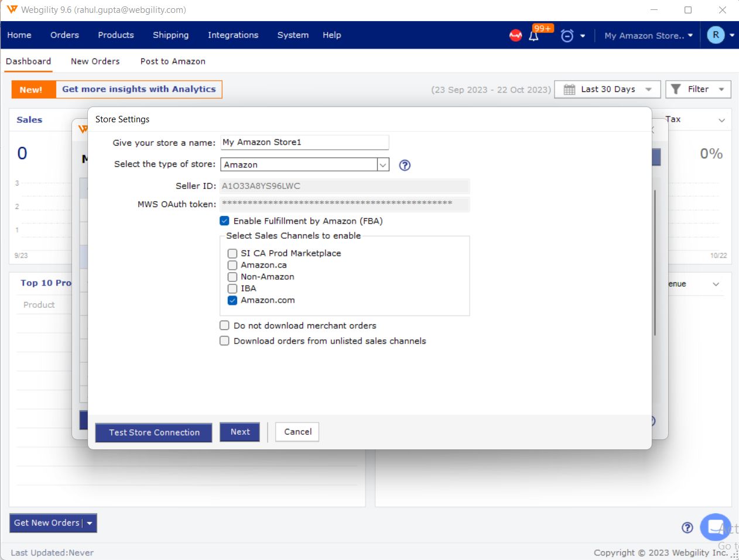
Task: Click the Filter funnel icon
Action: (676, 89)
